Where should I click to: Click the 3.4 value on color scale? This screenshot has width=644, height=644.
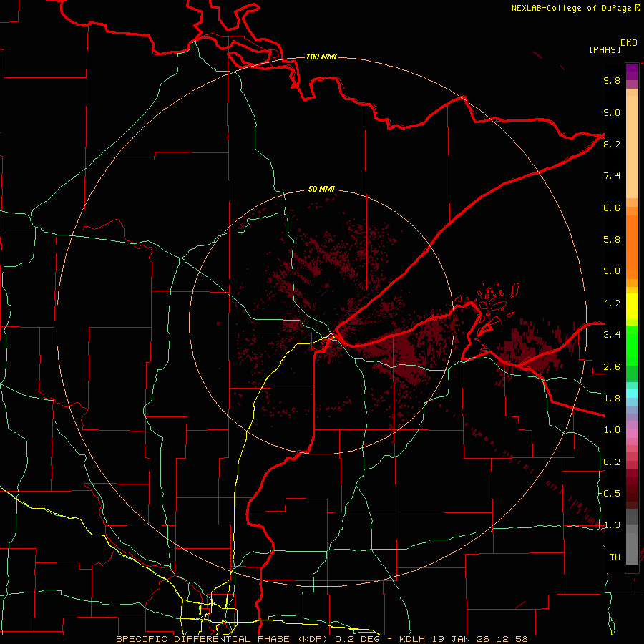coord(612,335)
